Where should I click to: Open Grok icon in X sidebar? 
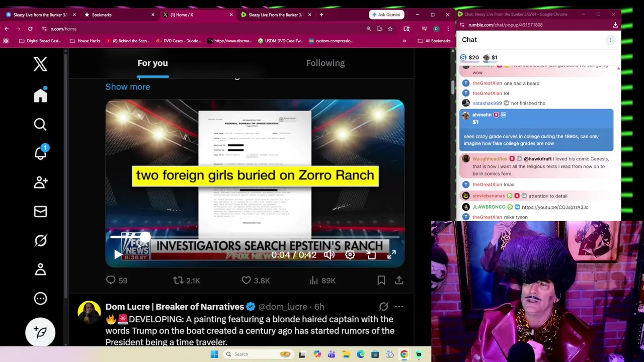pyautogui.click(x=40, y=240)
